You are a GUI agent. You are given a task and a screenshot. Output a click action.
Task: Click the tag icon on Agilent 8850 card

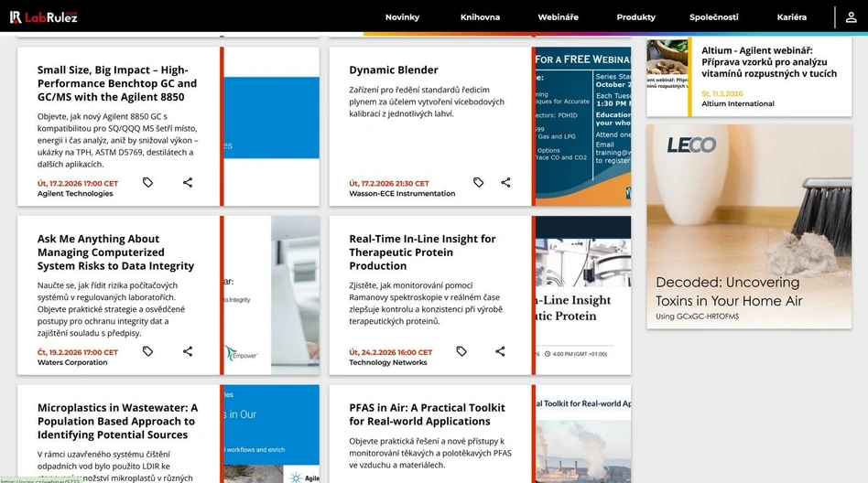pyautogui.click(x=147, y=183)
